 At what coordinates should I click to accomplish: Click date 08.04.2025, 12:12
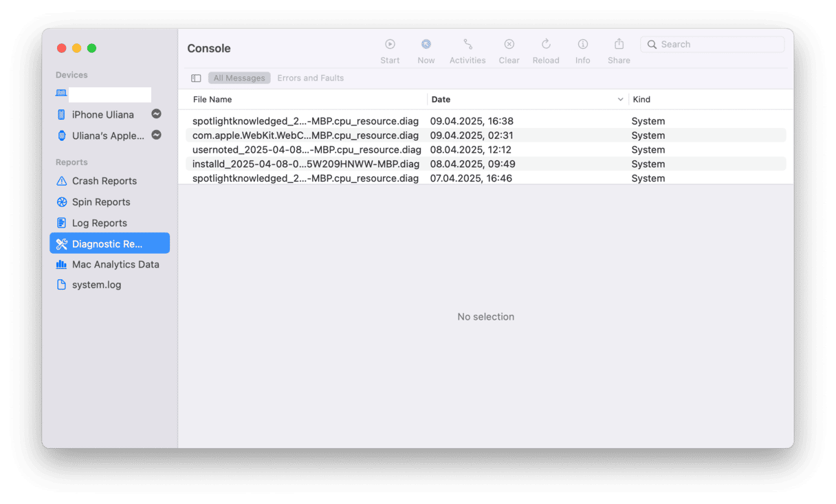[x=471, y=150]
